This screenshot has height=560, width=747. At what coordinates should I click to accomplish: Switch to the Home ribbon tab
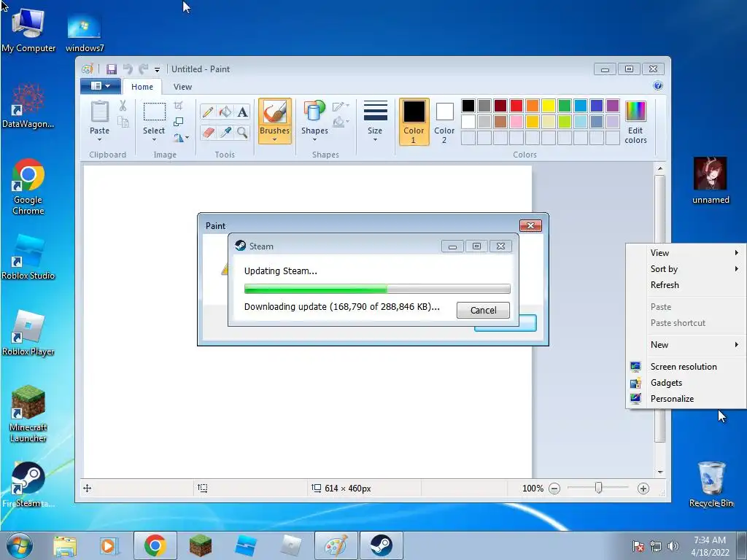click(x=142, y=87)
